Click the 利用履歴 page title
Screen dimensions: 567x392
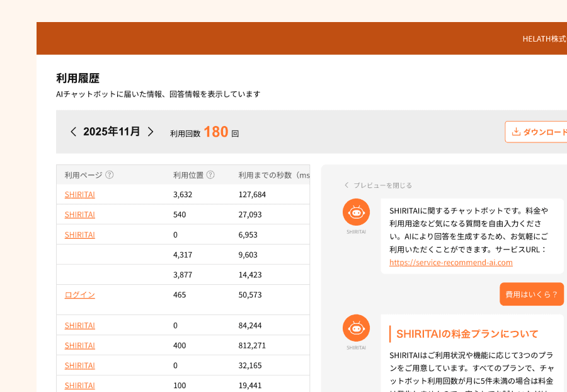[77, 78]
